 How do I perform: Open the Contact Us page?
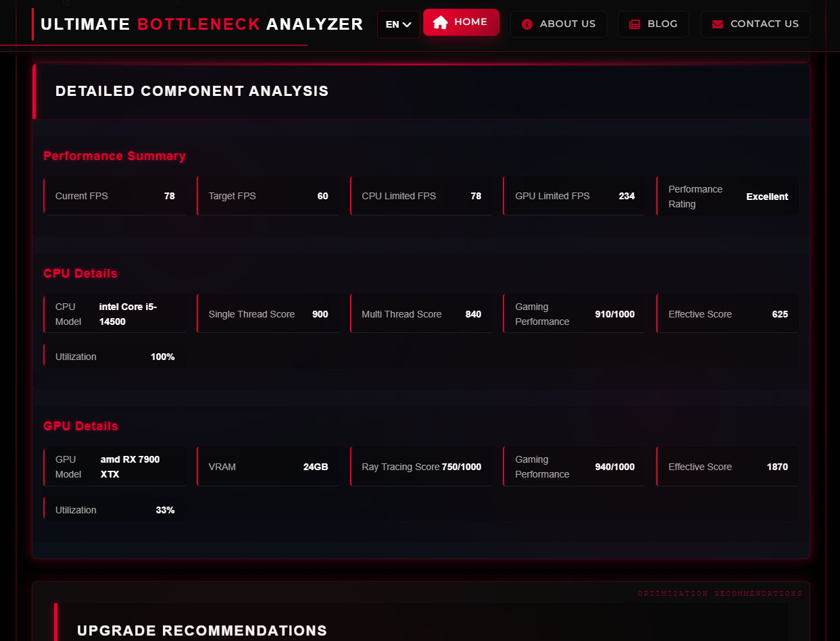tap(756, 24)
